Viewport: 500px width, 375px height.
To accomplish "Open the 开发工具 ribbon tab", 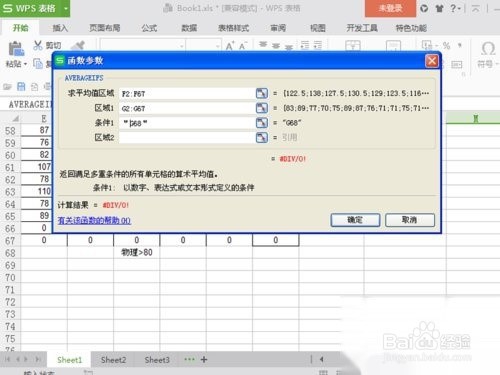I will [x=362, y=28].
